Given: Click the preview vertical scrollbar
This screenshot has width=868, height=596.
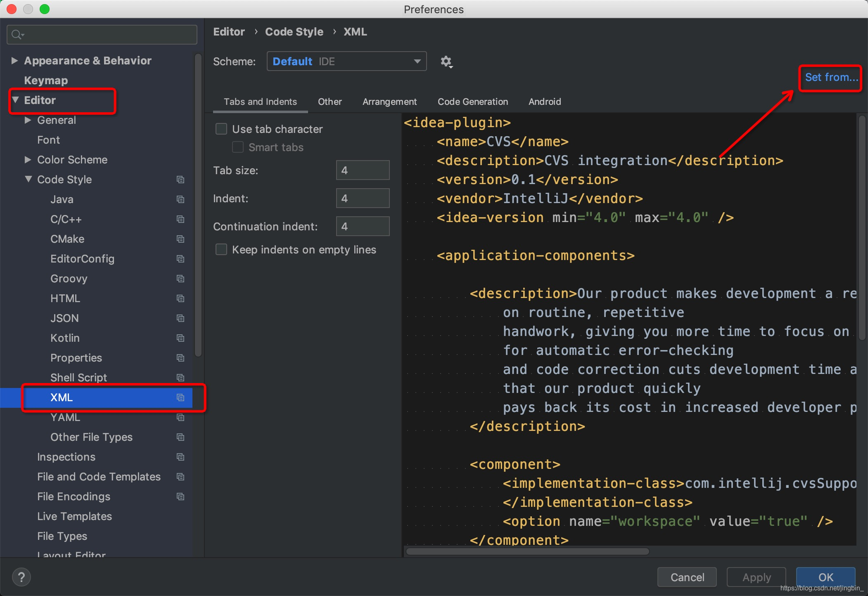Looking at the screenshot, I should (x=862, y=228).
